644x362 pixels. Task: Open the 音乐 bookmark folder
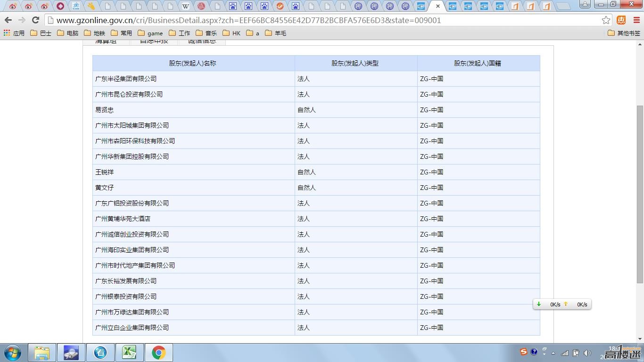pos(206,33)
